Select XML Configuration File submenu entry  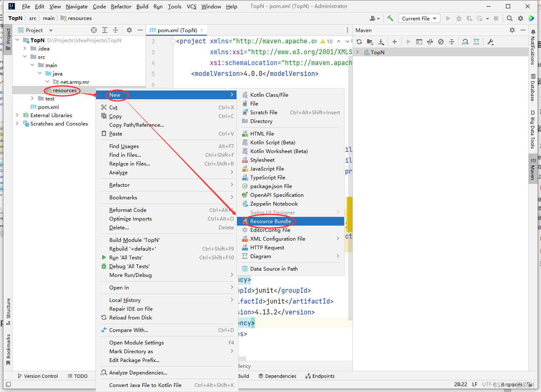pos(291,239)
